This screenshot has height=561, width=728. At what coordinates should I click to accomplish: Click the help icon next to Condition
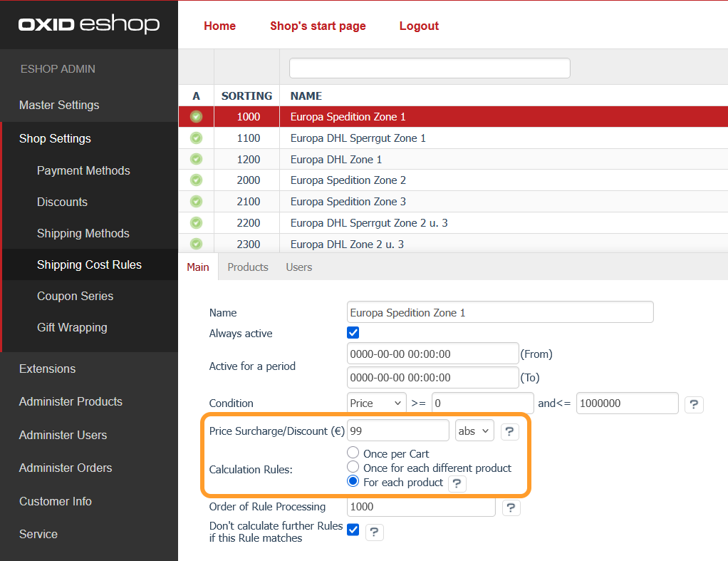694,405
